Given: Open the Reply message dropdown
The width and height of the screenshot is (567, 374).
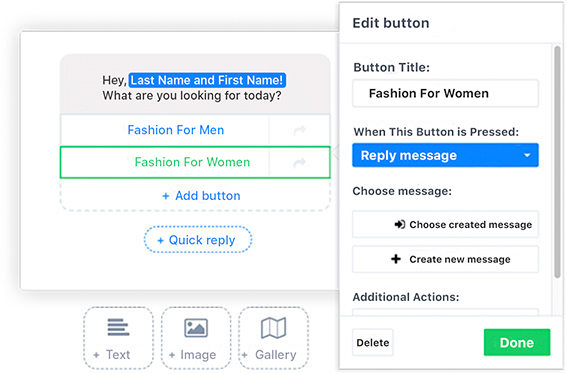Looking at the screenshot, I should coord(445,155).
